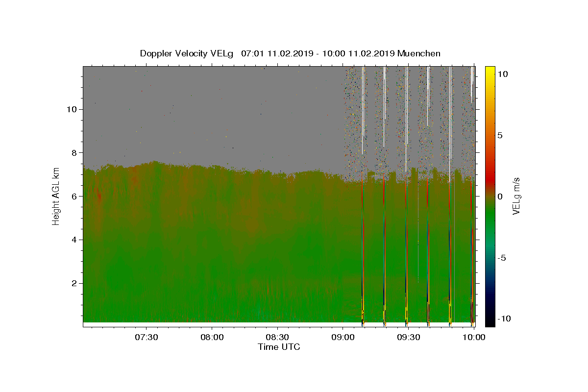Click the 09:30 time axis label

(408, 338)
